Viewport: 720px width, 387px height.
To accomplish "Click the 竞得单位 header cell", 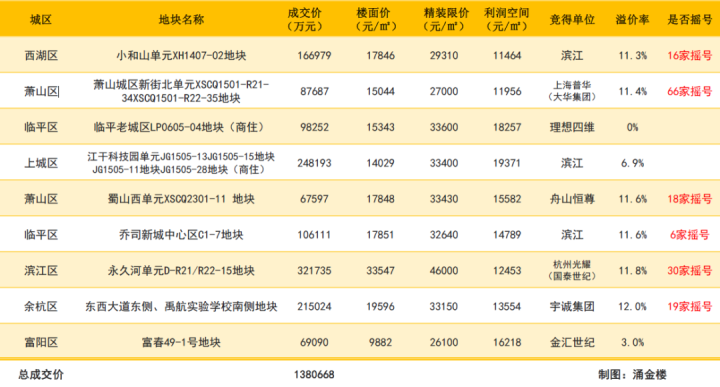I will click(572, 20).
